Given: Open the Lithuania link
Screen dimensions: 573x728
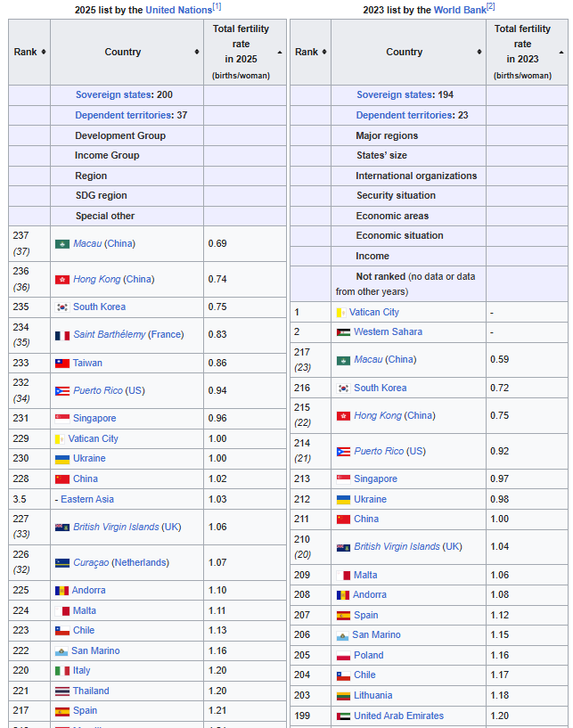Looking at the screenshot, I should (x=372, y=696).
